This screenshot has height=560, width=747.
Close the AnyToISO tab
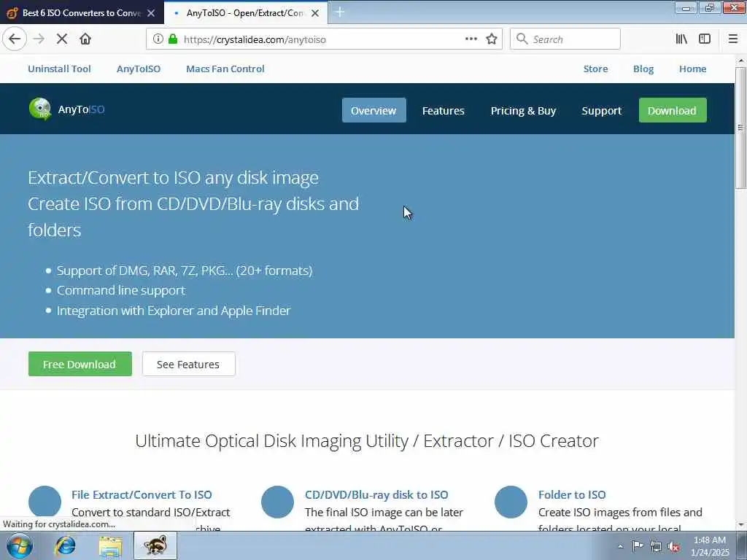point(315,13)
